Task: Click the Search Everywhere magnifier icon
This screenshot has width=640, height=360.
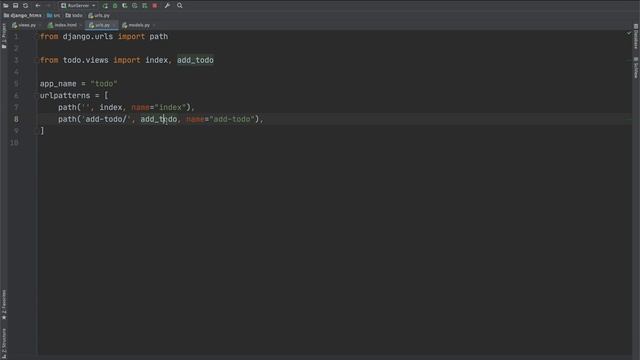Action: (x=180, y=6)
